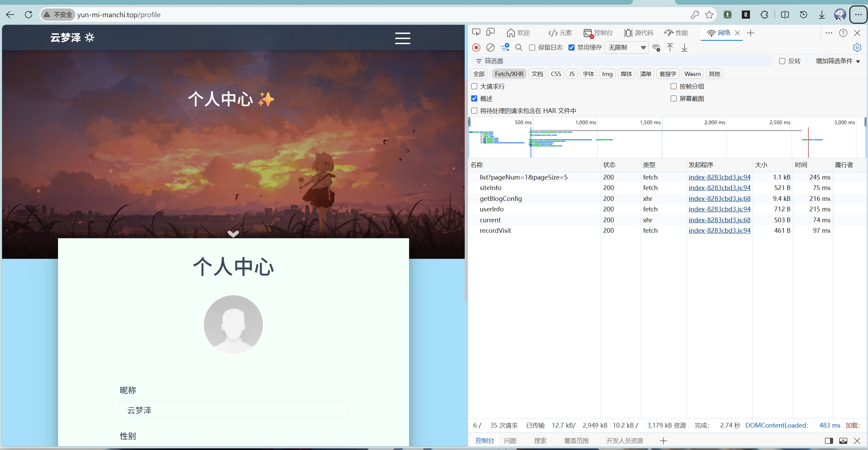Switch to the 元素 tab
This screenshot has height=450, width=868.
[x=560, y=33]
